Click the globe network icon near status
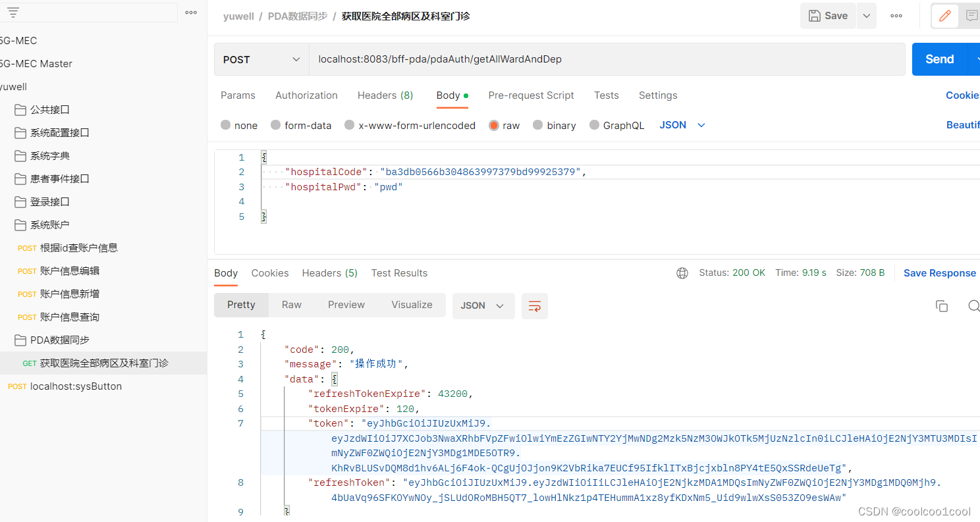Image resolution: width=980 pixels, height=522 pixels. coord(682,273)
